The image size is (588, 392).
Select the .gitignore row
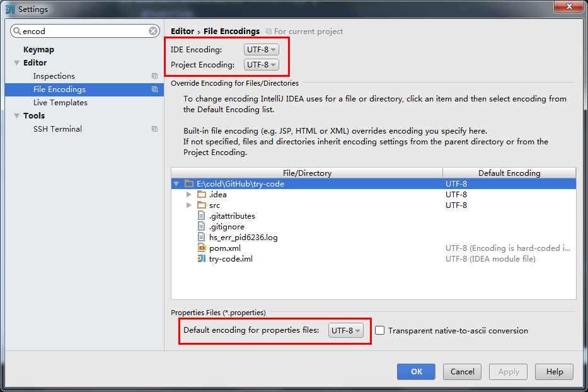(x=374, y=227)
